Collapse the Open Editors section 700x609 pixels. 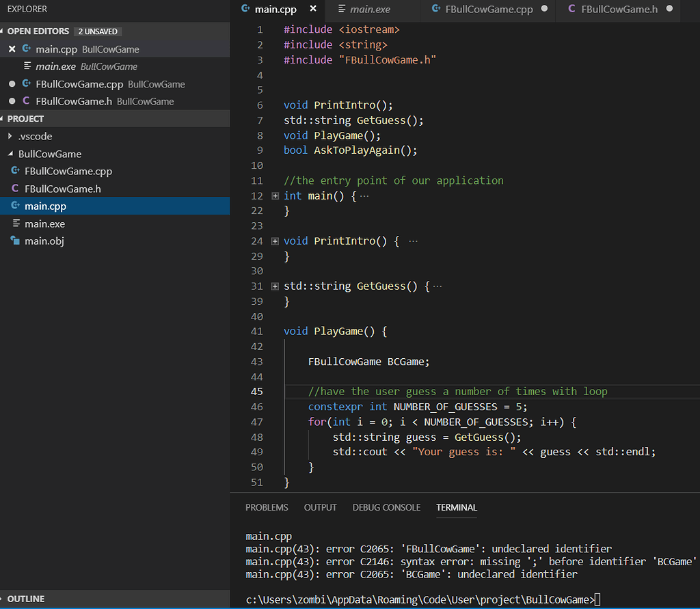pyautogui.click(x=3, y=31)
